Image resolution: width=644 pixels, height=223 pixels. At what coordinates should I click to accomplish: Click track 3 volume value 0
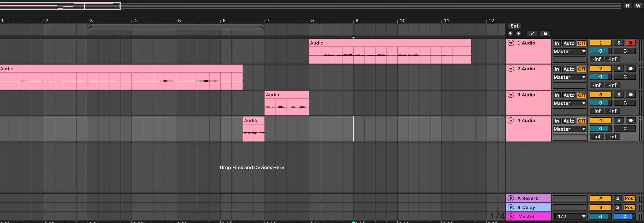pyautogui.click(x=601, y=103)
